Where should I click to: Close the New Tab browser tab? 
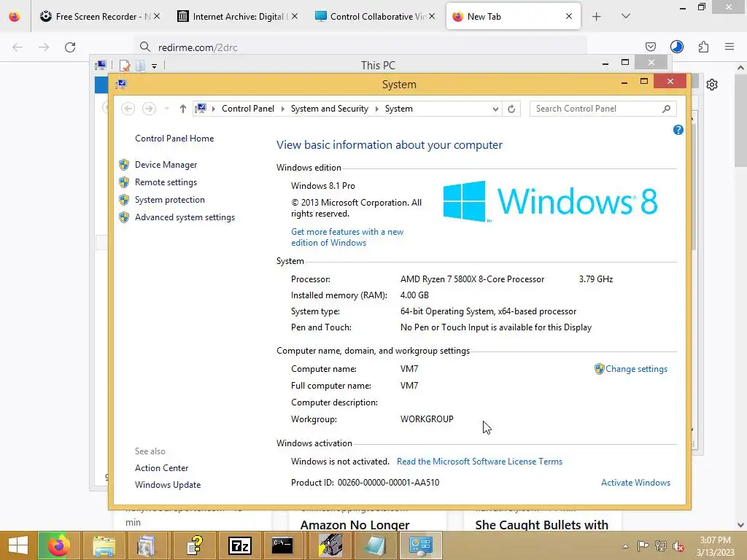569,17
